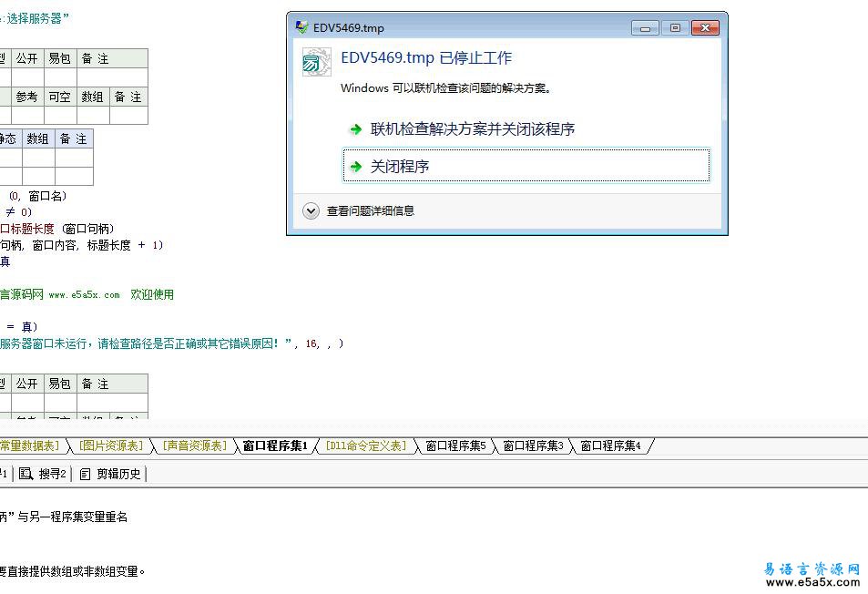Viewport: 868px width, 594px height.
Task: Click the 标题长度 + 1 code line
Action: [81, 245]
